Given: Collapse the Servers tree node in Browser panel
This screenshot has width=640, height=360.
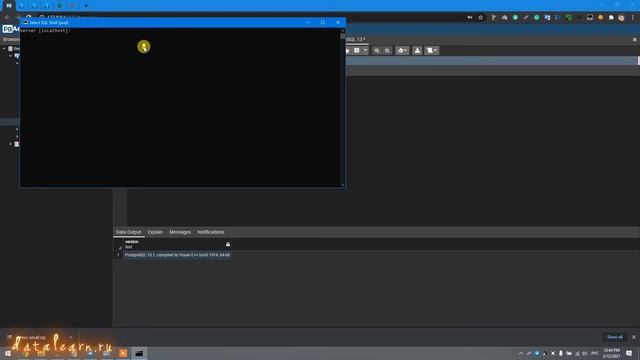Looking at the screenshot, I should point(4,49).
